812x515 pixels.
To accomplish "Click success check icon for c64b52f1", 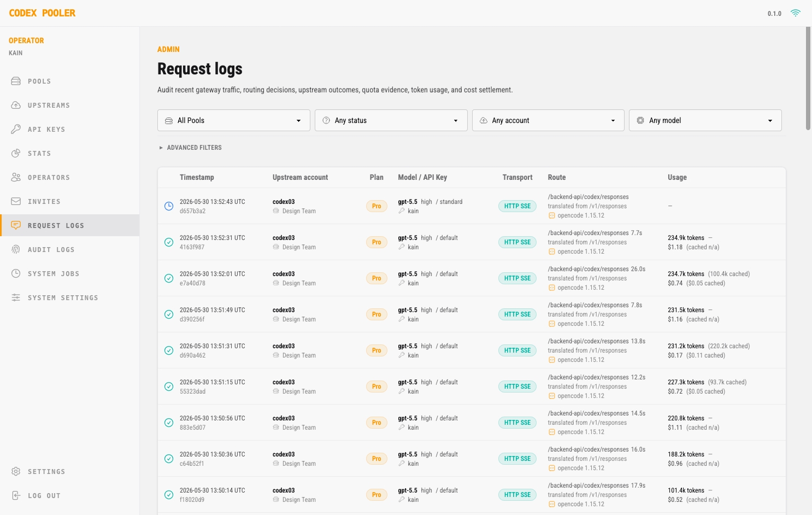I will pyautogui.click(x=169, y=459).
